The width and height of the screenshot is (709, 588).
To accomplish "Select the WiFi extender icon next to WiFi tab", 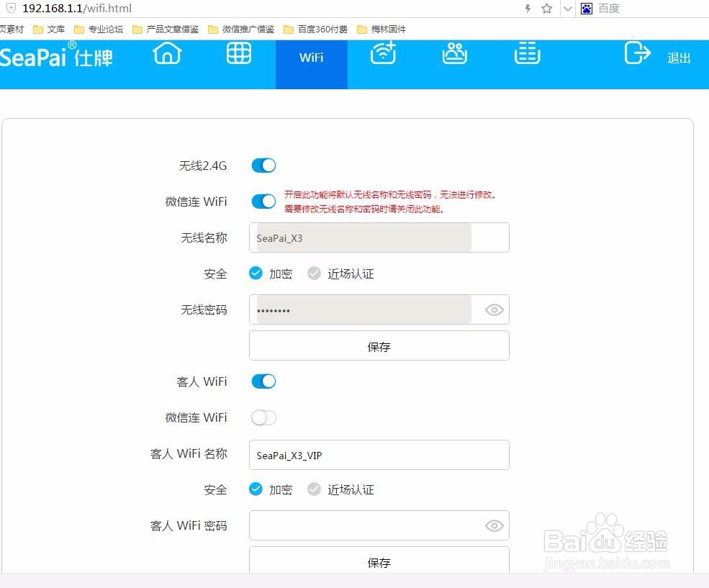I will point(383,55).
